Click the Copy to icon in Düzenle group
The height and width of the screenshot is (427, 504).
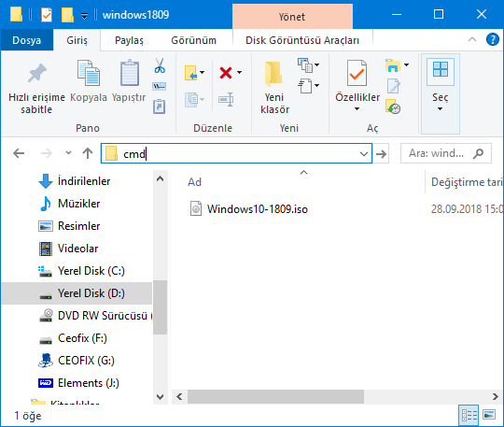(x=192, y=99)
